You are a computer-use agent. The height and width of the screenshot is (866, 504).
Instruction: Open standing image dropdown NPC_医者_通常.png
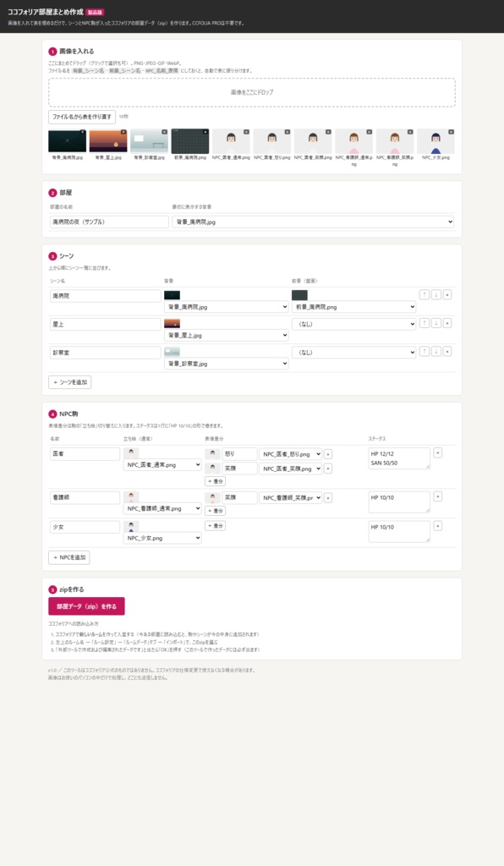tap(162, 465)
